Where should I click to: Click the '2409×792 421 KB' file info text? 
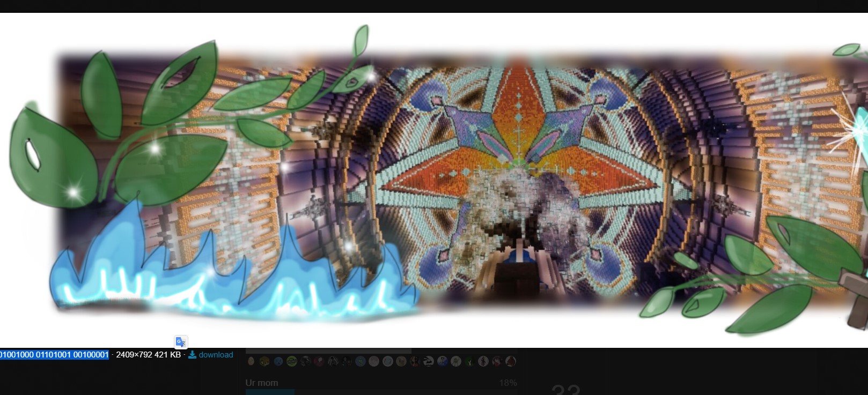point(148,355)
